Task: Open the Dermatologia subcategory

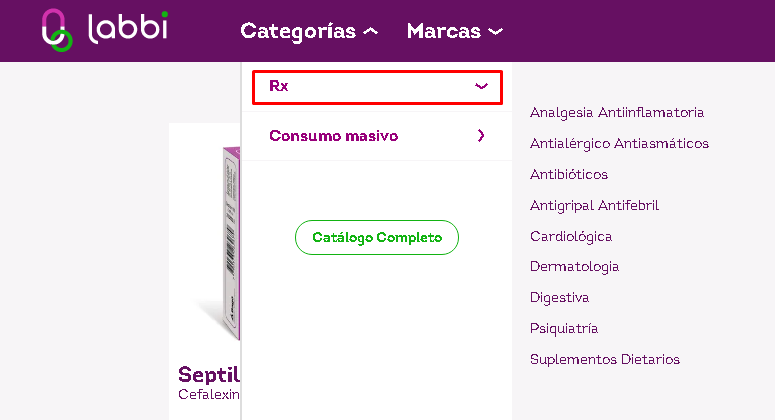Action: [x=574, y=267]
